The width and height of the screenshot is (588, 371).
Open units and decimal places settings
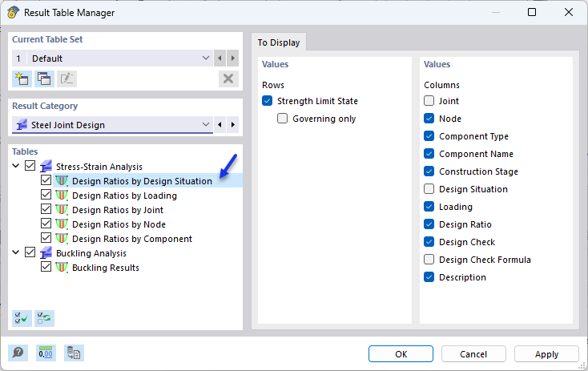[46, 353]
